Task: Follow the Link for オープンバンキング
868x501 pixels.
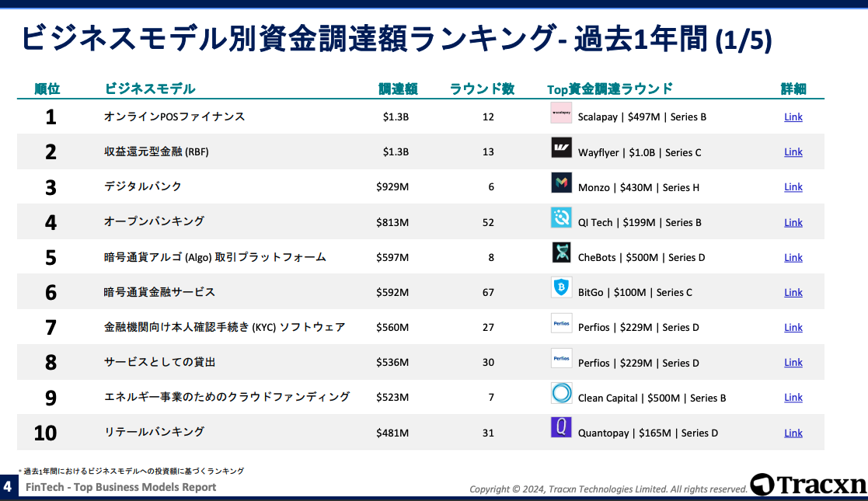Action: pyautogui.click(x=793, y=223)
